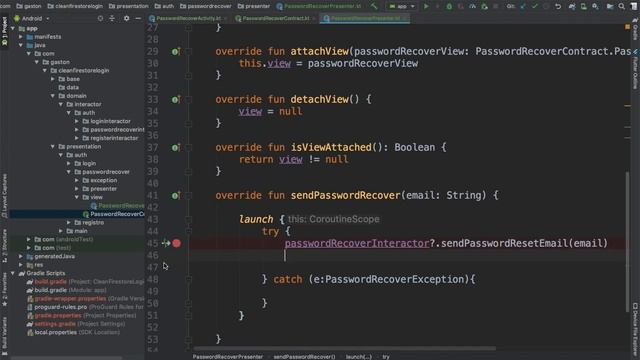
Task: Click the override gutter icon at isViewAttached
Action: coord(176,147)
